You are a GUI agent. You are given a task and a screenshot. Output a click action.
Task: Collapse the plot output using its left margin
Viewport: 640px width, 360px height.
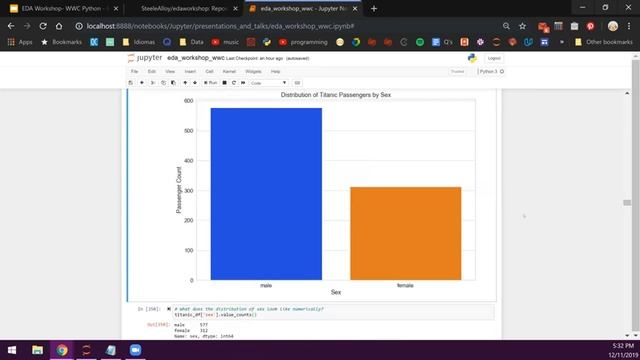point(148,195)
